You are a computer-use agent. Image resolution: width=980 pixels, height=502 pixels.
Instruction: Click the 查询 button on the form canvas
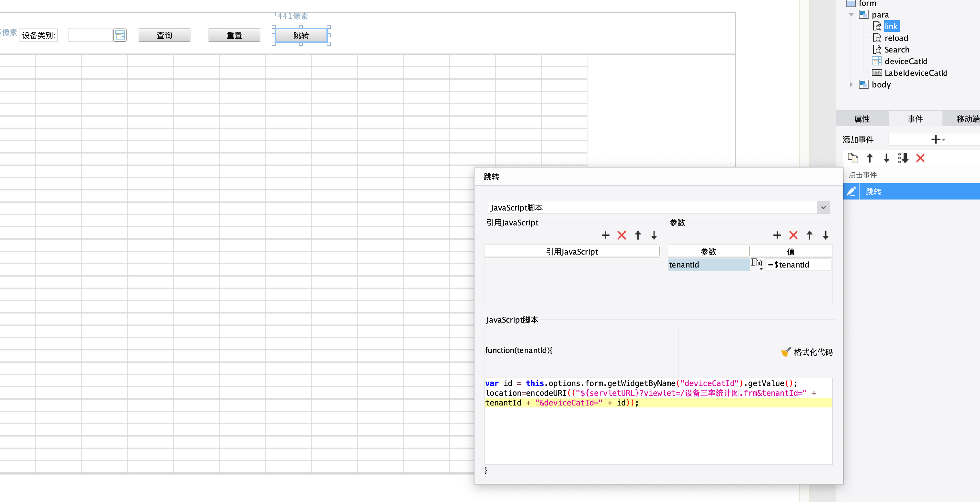(x=164, y=35)
